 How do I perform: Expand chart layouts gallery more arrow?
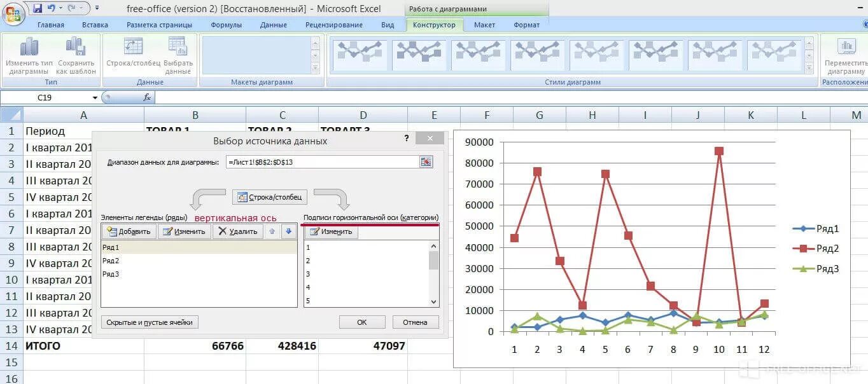pyautogui.click(x=314, y=68)
